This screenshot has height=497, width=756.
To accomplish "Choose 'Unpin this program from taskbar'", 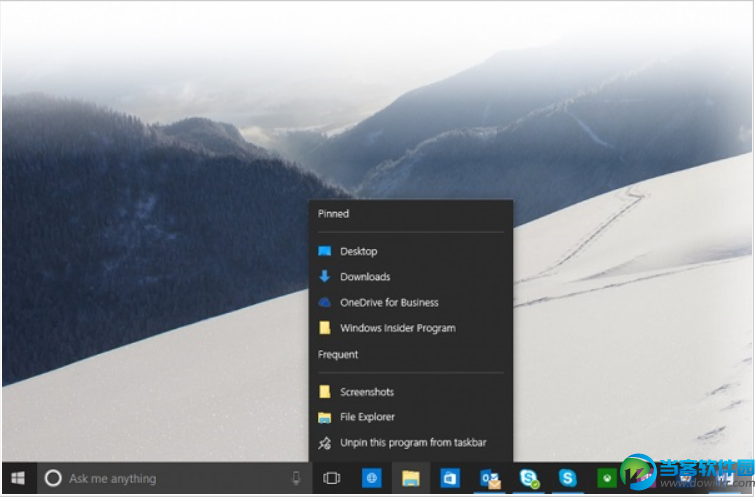I will pyautogui.click(x=411, y=443).
